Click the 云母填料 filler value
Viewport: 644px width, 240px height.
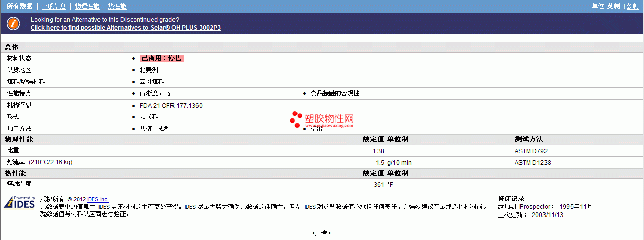152,82
